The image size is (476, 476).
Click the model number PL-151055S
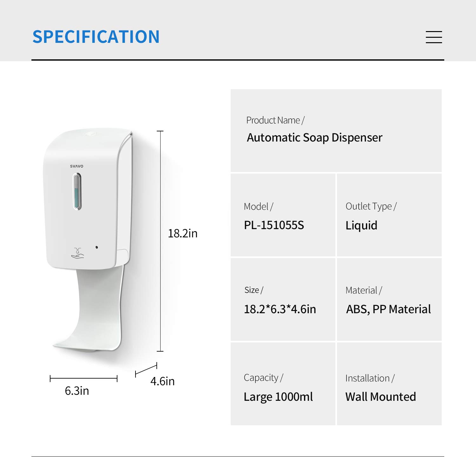click(274, 225)
